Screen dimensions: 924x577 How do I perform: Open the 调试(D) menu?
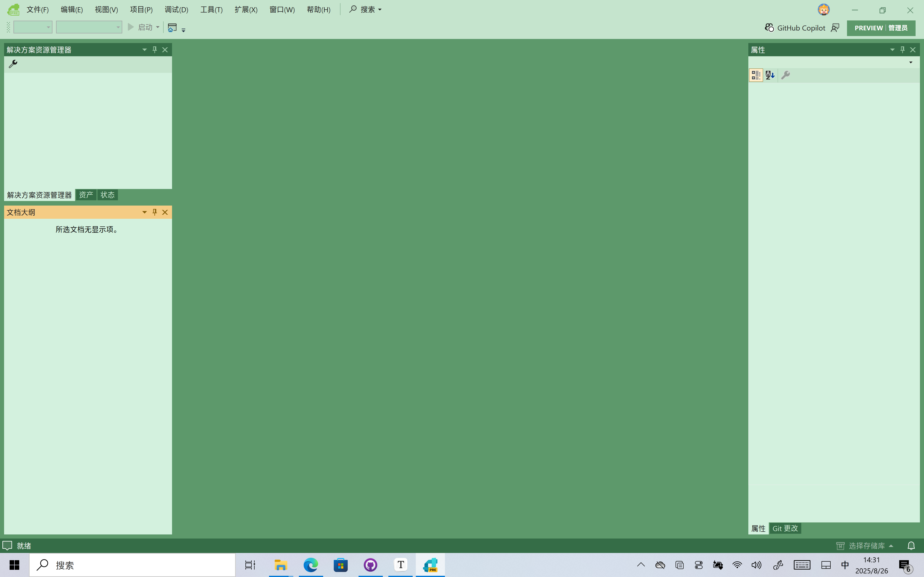[176, 10]
